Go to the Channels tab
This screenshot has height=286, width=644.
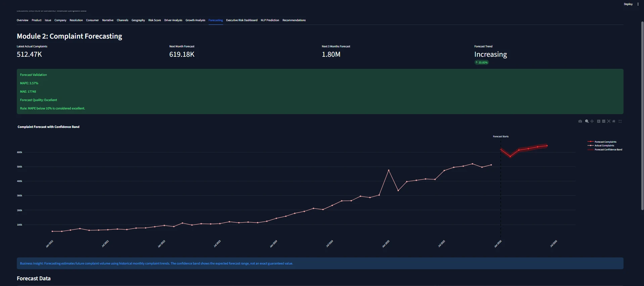coord(123,20)
